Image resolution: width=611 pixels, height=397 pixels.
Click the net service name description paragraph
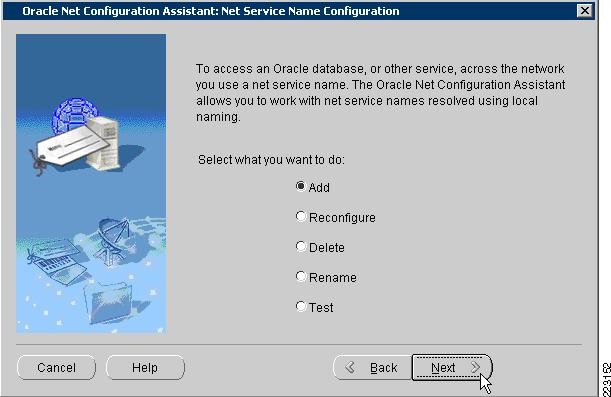[380, 93]
